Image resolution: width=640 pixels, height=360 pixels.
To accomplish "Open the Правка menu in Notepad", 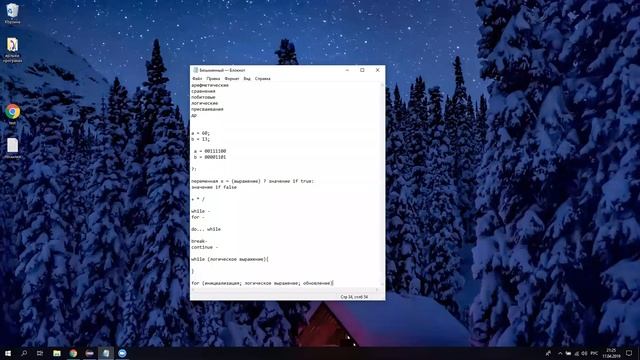I will pos(213,79).
